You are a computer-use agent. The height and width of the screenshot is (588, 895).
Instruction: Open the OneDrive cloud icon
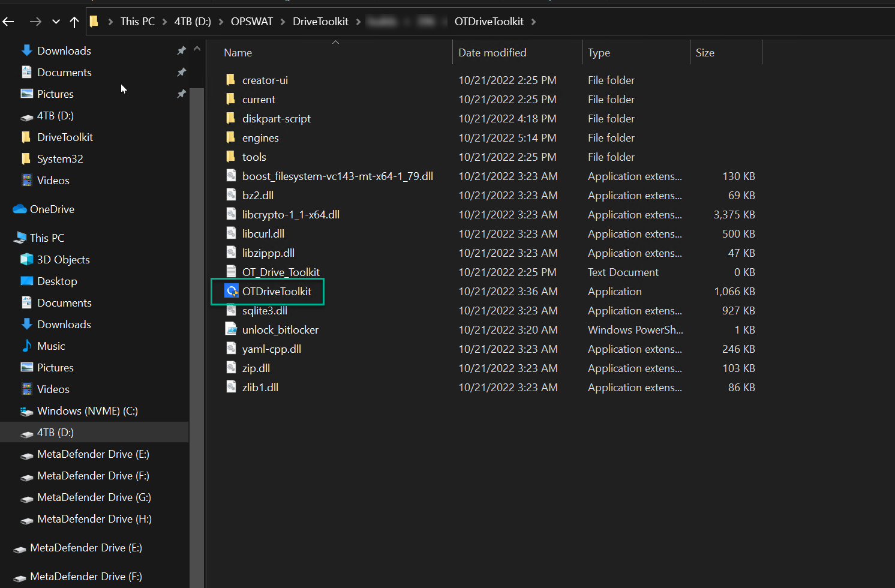tap(20, 209)
